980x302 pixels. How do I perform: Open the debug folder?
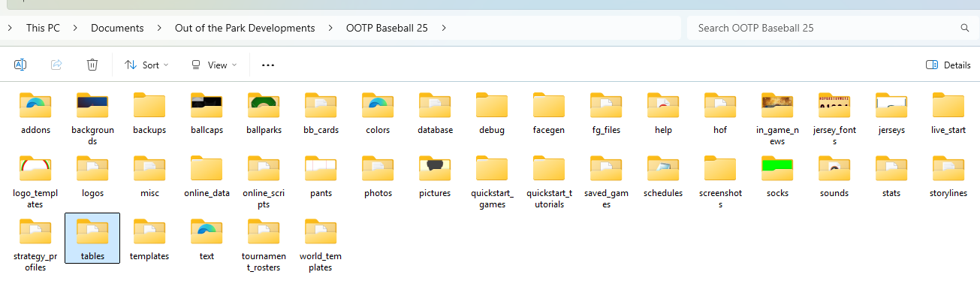tap(492, 113)
